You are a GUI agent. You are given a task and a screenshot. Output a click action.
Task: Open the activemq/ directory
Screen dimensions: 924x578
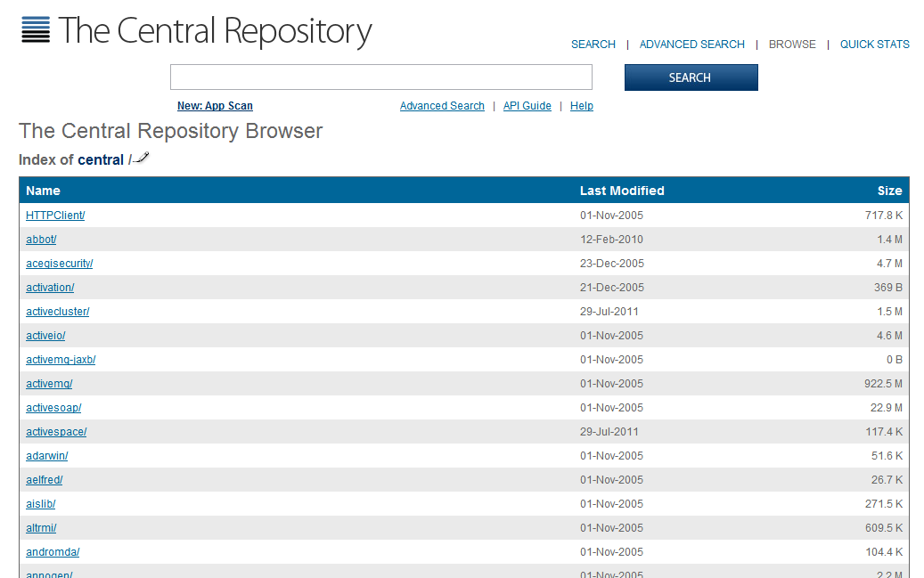click(x=49, y=384)
